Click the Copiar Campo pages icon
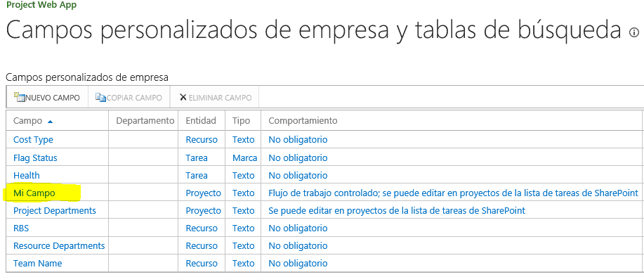The image size is (644, 277). pyautogui.click(x=100, y=98)
